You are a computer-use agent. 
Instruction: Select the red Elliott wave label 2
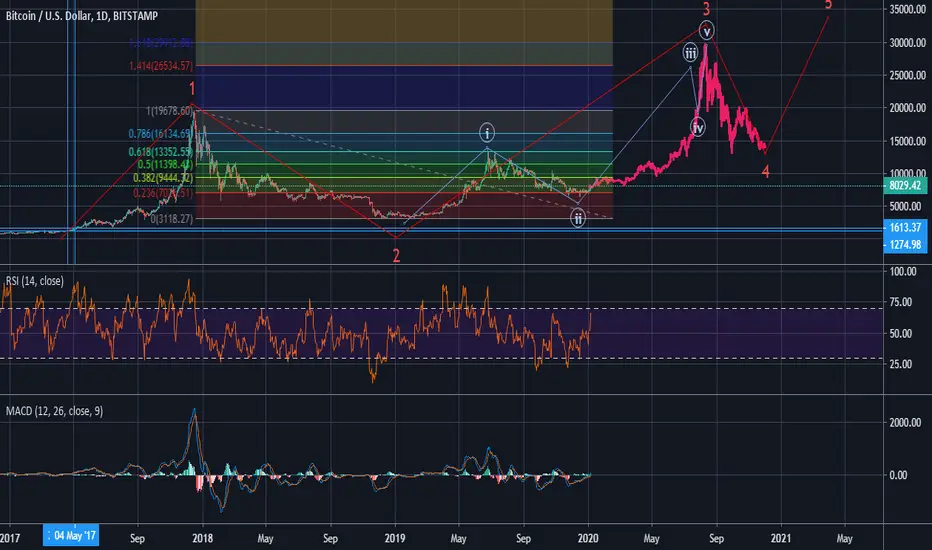click(x=396, y=256)
